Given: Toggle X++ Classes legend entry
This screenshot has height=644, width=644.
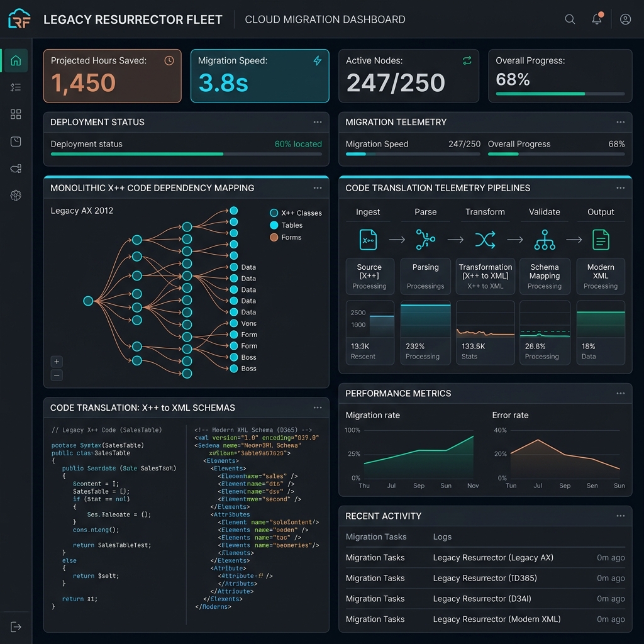Looking at the screenshot, I should (296, 213).
